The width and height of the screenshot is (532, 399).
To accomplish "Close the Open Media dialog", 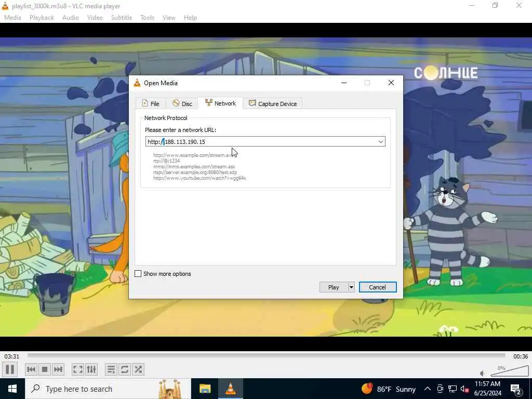I will 391,83.
